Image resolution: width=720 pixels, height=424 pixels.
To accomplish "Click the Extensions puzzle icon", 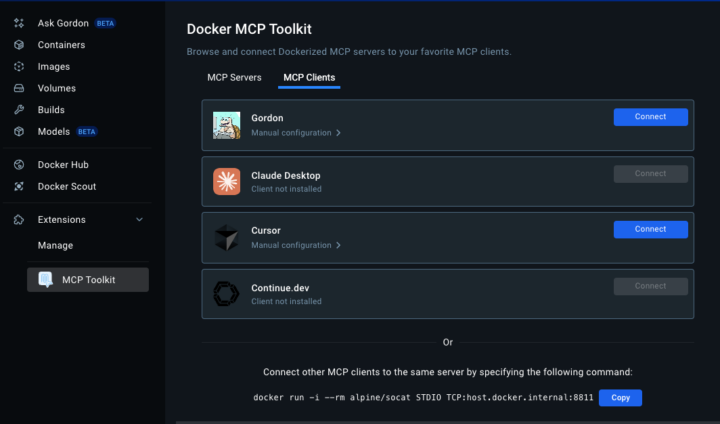I will coord(19,220).
